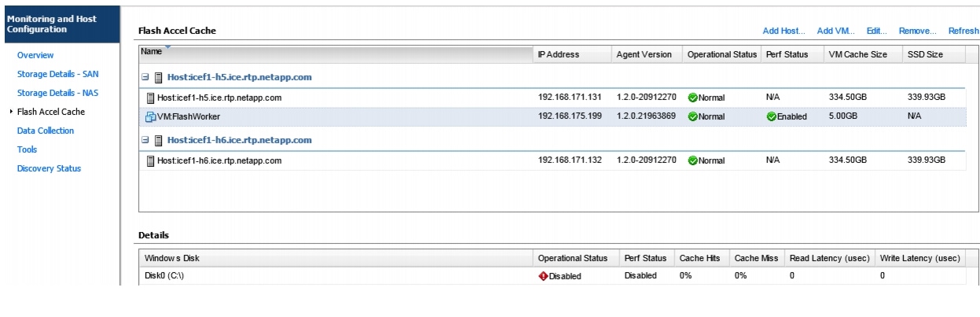Click the green Normal status icon for FlashWorker
This screenshot has height=317, width=980.
pos(692,117)
